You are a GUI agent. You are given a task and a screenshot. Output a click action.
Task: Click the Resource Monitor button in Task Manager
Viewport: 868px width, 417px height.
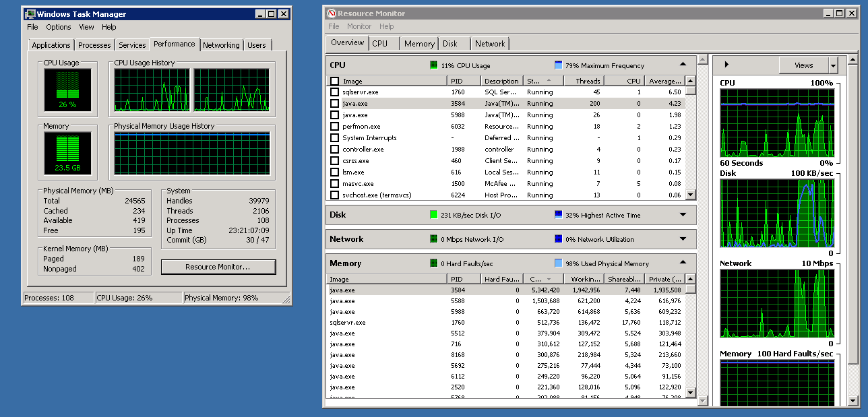[218, 267]
